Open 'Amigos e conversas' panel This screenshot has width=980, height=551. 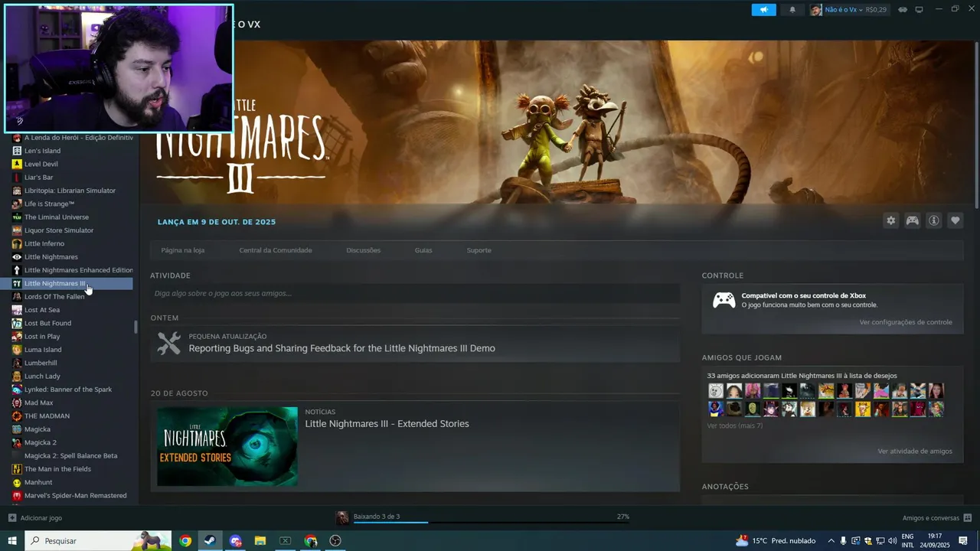(930, 518)
